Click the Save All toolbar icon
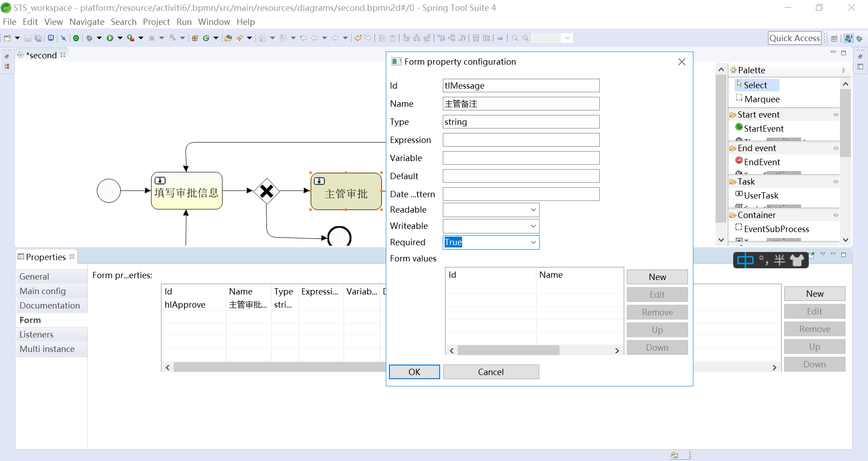 pyautogui.click(x=38, y=38)
